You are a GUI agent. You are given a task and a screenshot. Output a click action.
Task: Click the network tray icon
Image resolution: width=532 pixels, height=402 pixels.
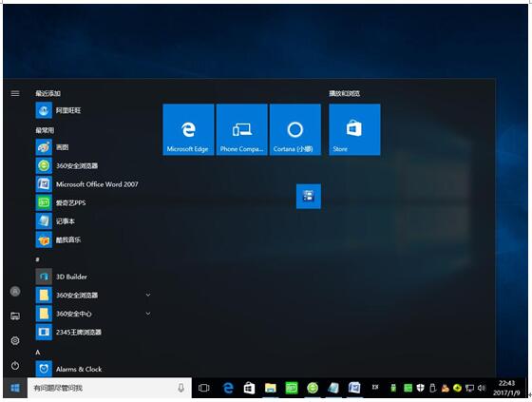click(x=469, y=388)
